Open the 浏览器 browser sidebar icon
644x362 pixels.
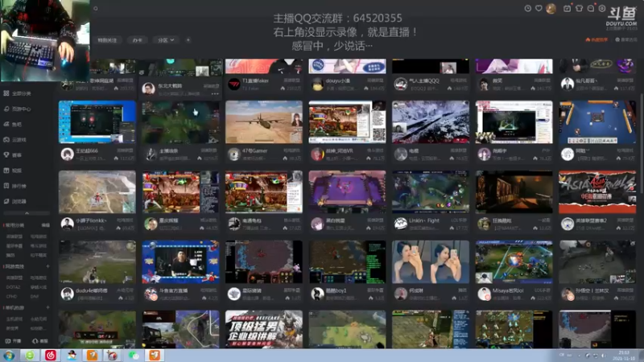click(x=6, y=201)
